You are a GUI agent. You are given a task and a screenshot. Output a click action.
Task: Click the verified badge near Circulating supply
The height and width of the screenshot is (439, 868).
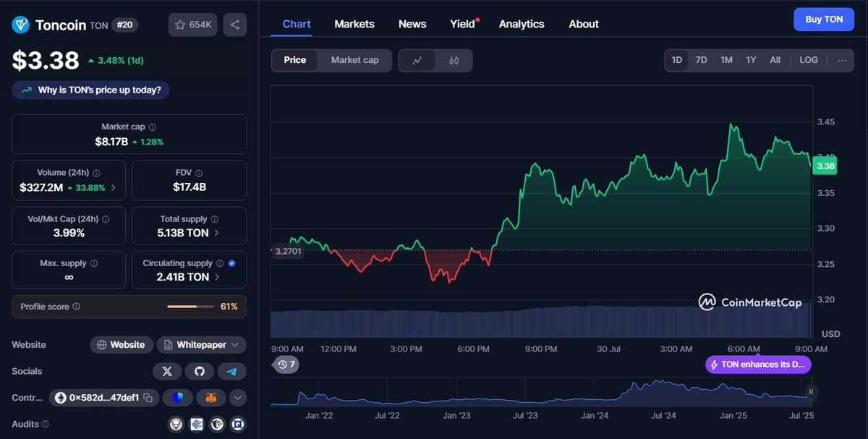pyautogui.click(x=231, y=264)
